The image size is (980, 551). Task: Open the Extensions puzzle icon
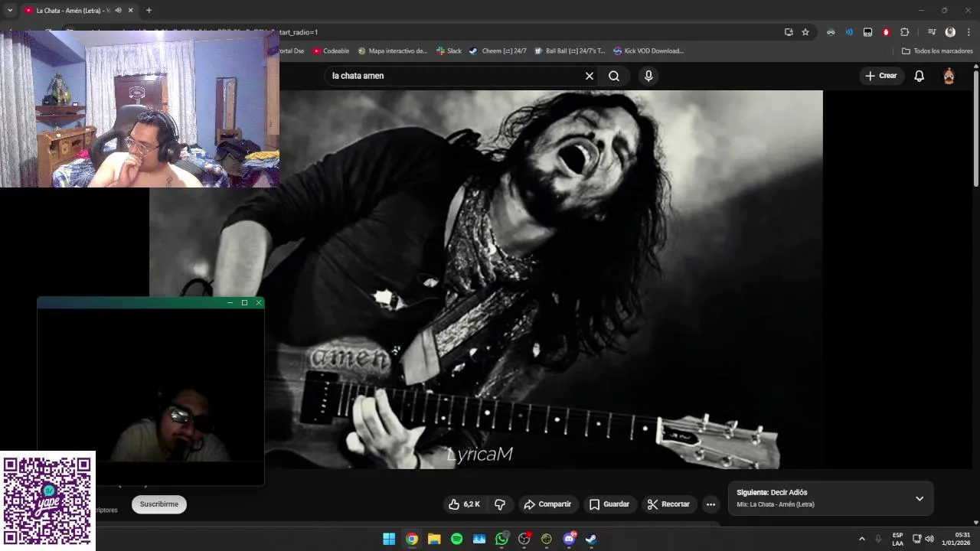[x=904, y=32]
